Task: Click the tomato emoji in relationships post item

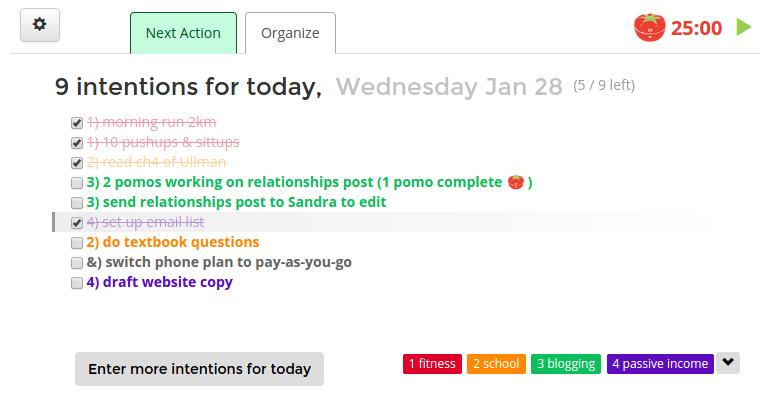Action: pos(516,182)
